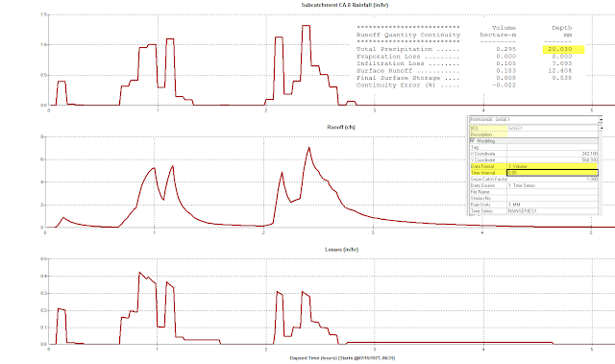
Task: Toggle the Modeling section checkbox
Action: 472,140
